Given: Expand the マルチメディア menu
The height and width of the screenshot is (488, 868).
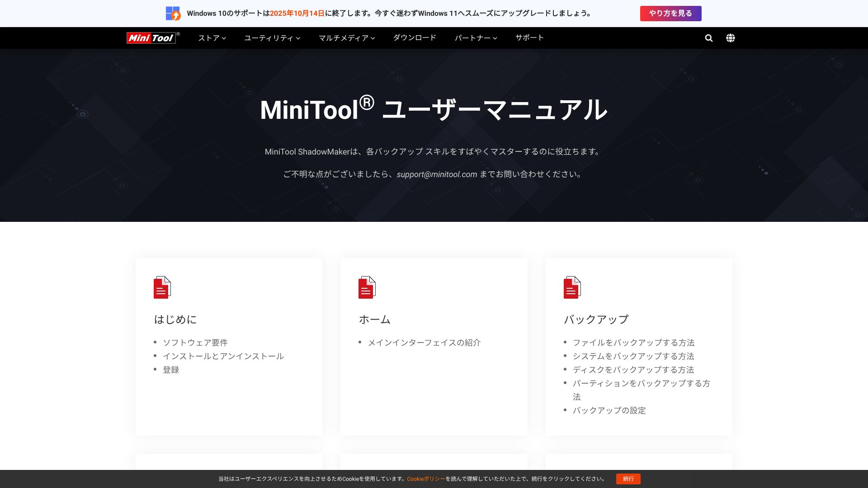Looking at the screenshot, I should coord(347,38).
